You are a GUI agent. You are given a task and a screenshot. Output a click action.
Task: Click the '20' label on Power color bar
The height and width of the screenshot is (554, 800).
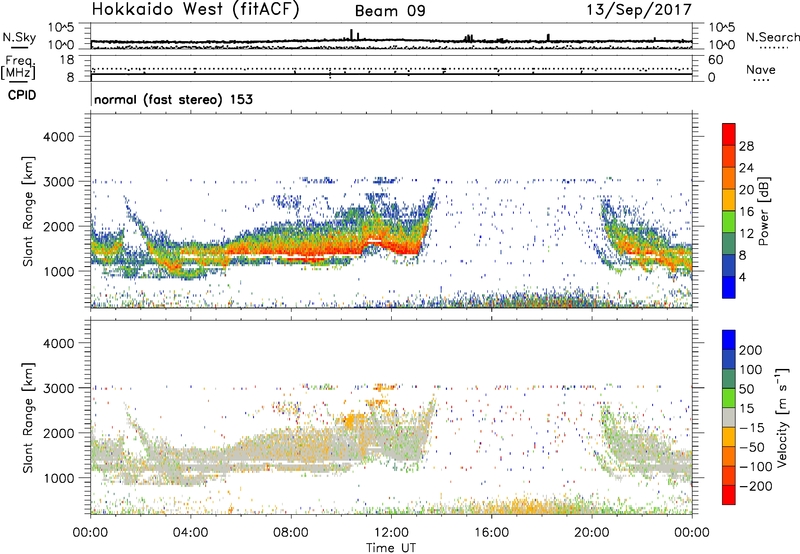pos(746,190)
